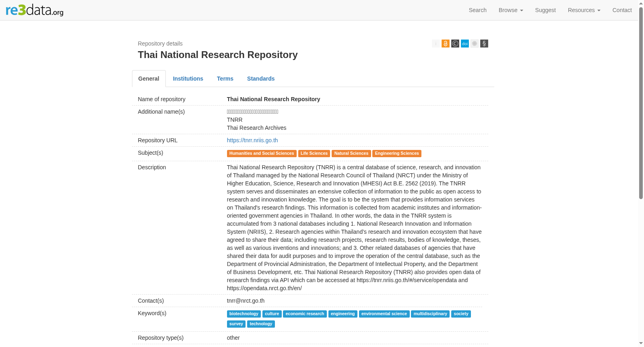Switch to the Institutions tab
Image resolution: width=644 pixels, height=347 pixels.
(188, 79)
